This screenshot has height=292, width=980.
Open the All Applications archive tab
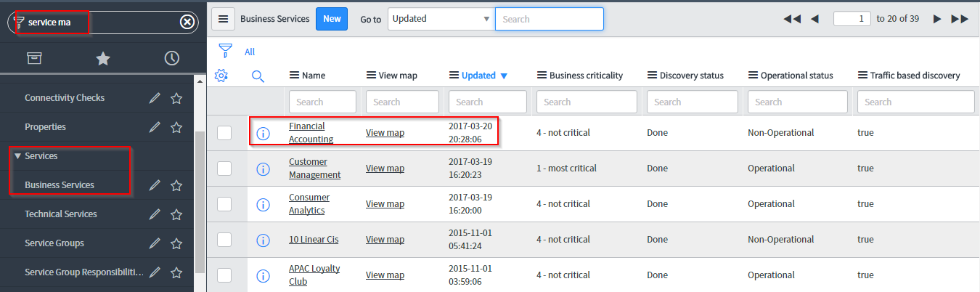[34, 58]
